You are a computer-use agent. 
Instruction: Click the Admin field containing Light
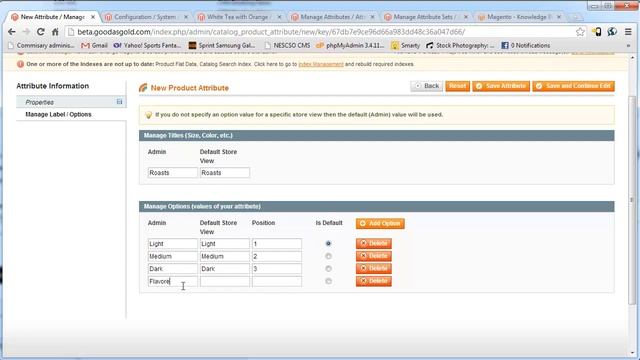[172, 244]
